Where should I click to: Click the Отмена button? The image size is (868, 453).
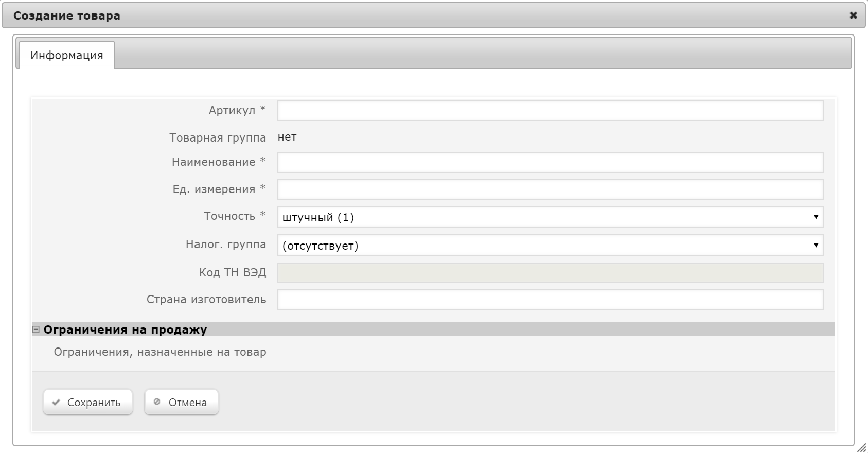pos(182,402)
